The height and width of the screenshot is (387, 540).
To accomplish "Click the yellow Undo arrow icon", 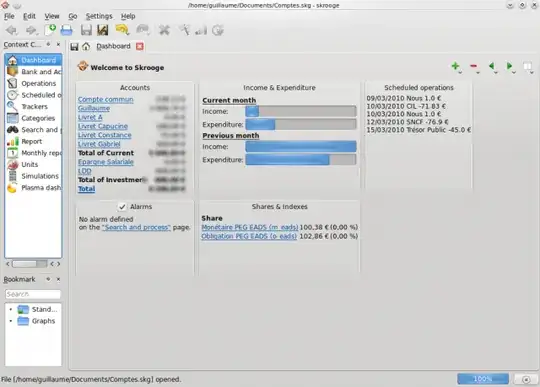I will coord(122,30).
